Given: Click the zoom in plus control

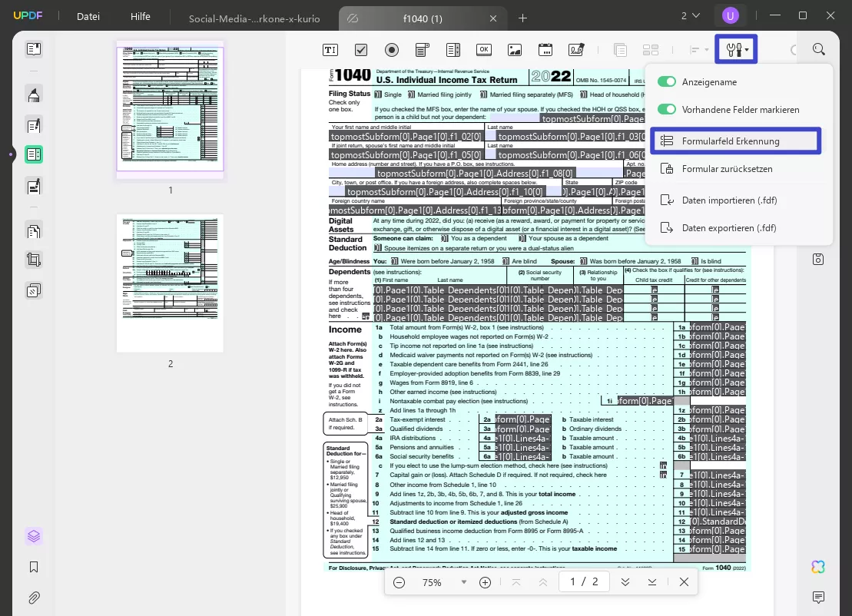Looking at the screenshot, I should [x=485, y=582].
